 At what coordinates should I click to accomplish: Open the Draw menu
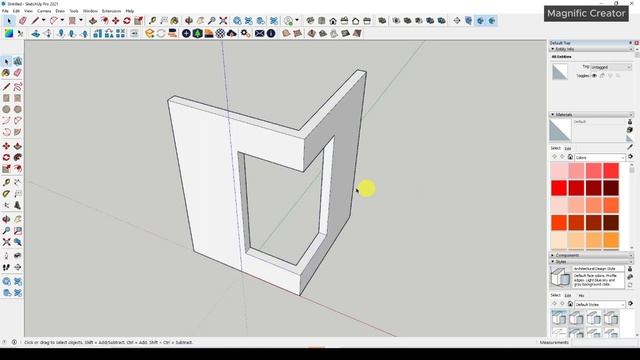click(60, 11)
